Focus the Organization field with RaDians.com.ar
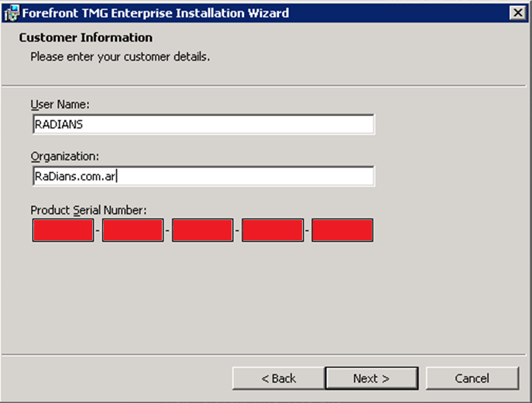 [203, 176]
